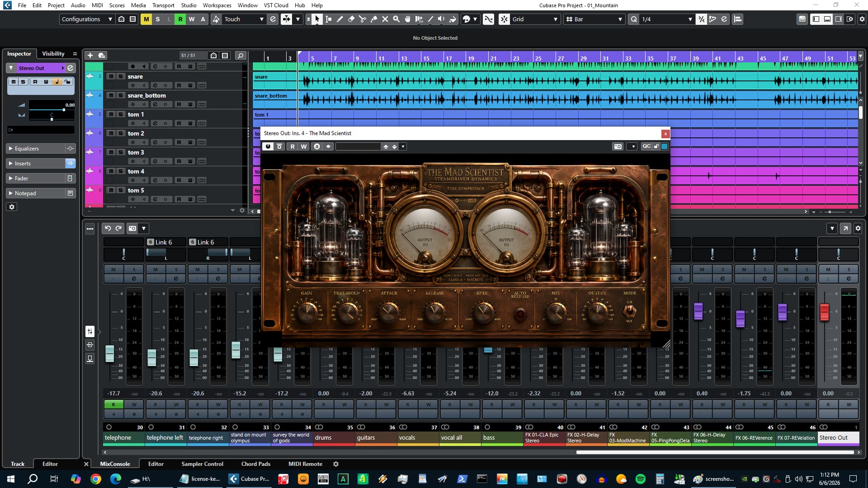This screenshot has height=488, width=868.
Task: Select the bass mixer channel label
Action: [x=502, y=437]
